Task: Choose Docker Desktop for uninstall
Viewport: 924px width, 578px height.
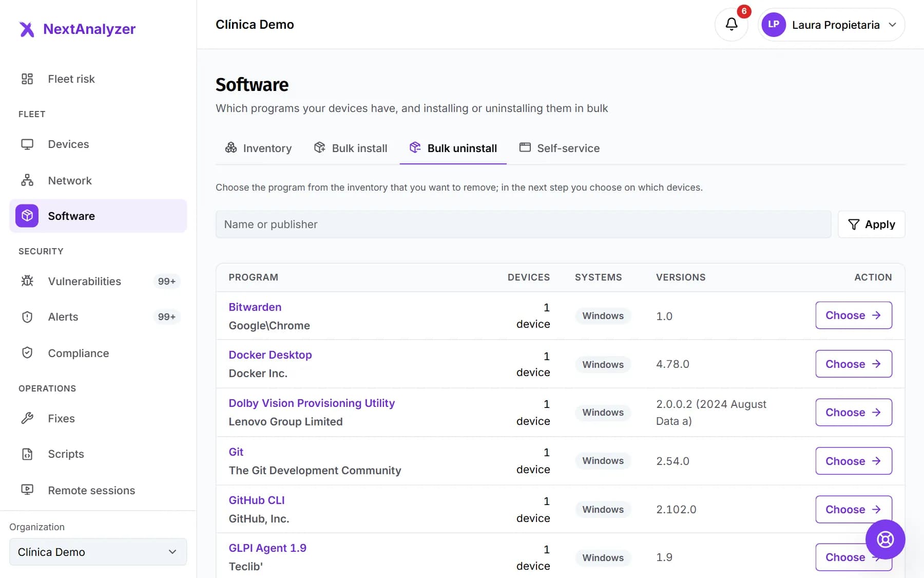Action: coord(853,364)
